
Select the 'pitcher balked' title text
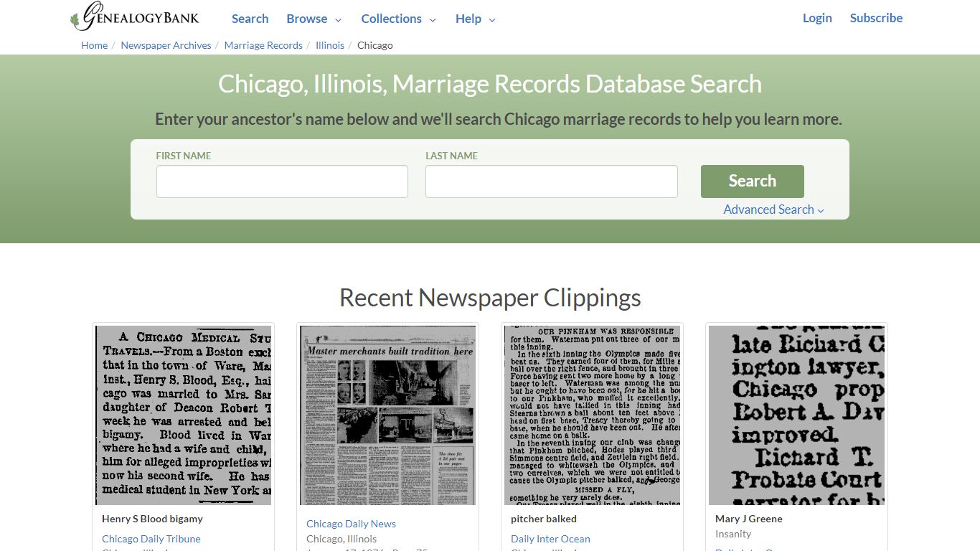click(544, 519)
